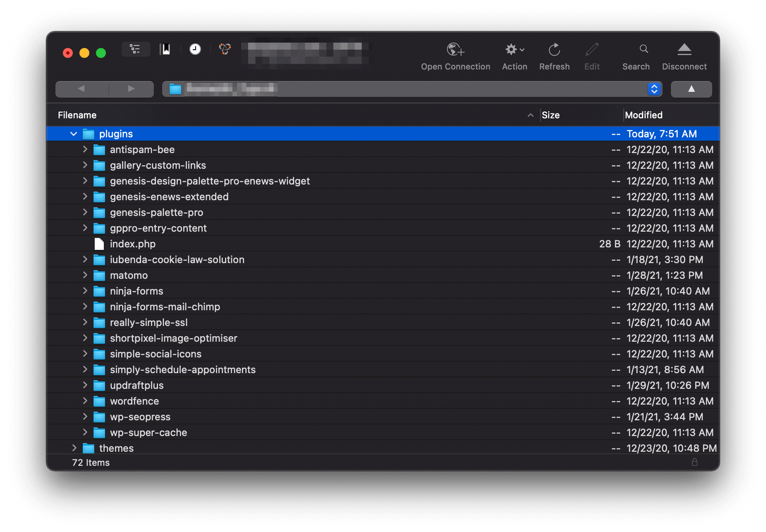This screenshot has width=766, height=532.
Task: Click the Edit pencil icon
Action: click(592, 50)
